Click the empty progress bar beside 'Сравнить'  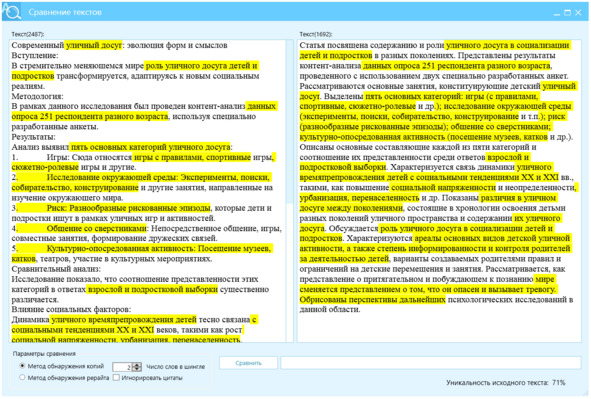(x=430, y=363)
